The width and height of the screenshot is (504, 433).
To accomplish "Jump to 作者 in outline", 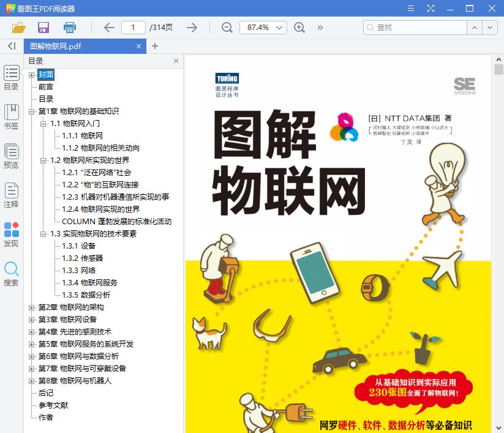I will point(46,418).
